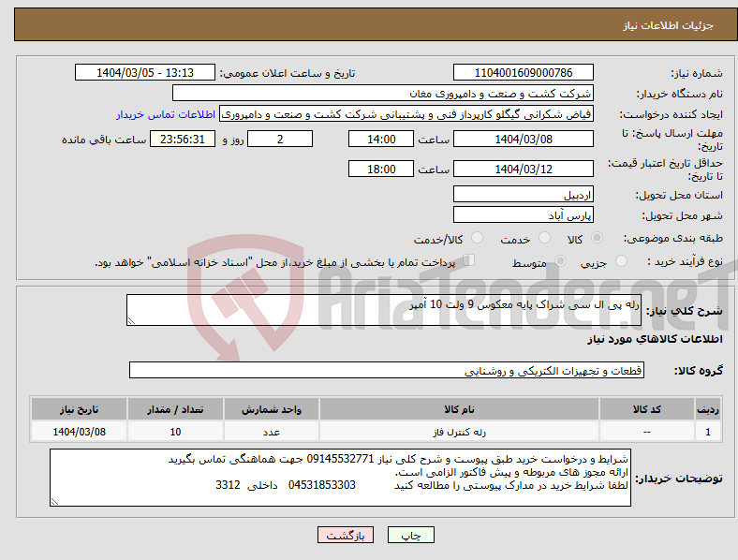Select the خدمت radio button
The width and height of the screenshot is (738, 560).
[544, 238]
